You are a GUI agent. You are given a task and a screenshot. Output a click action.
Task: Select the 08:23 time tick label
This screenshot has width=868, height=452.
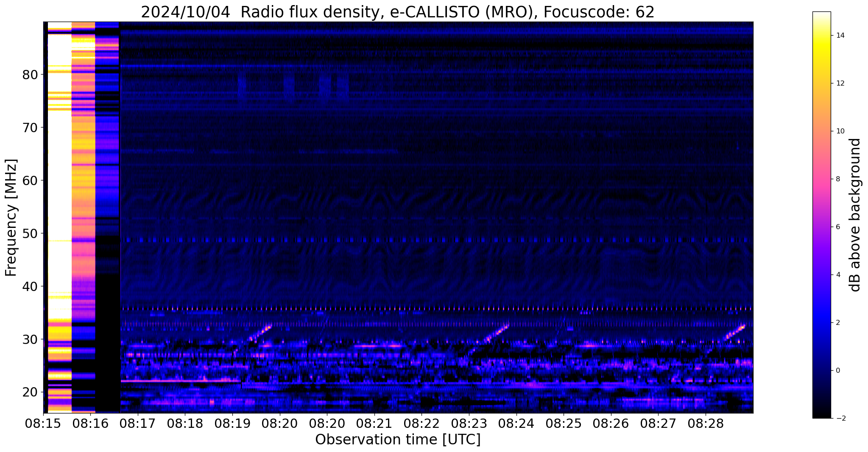(x=469, y=424)
